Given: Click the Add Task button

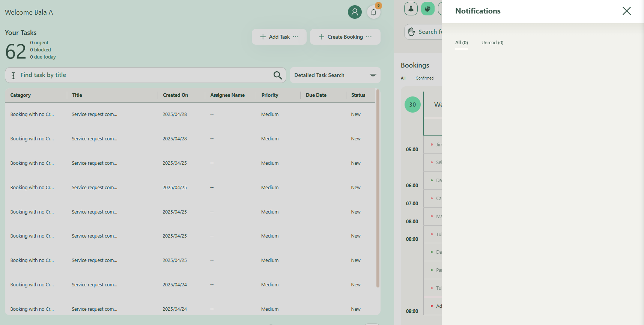Looking at the screenshot, I should [x=275, y=37].
